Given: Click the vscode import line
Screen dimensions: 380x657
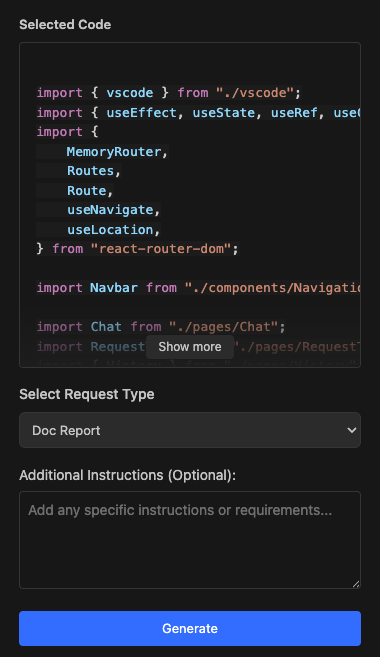Looking at the screenshot, I should pos(169,93).
